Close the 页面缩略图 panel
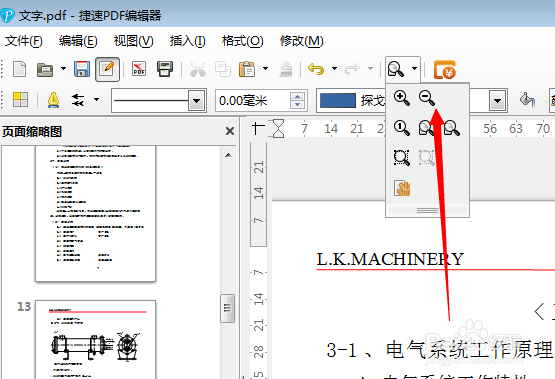The height and width of the screenshot is (379, 555). (x=230, y=131)
